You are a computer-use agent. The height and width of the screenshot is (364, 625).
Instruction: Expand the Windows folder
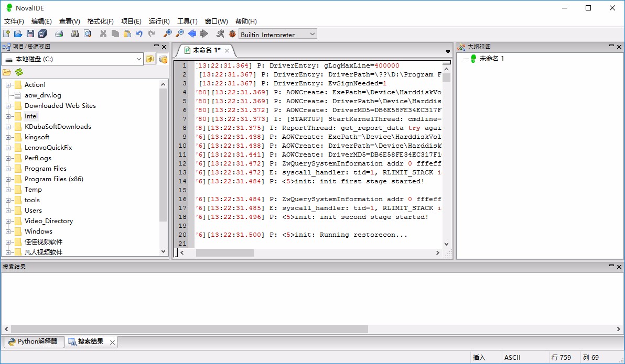tap(7, 231)
